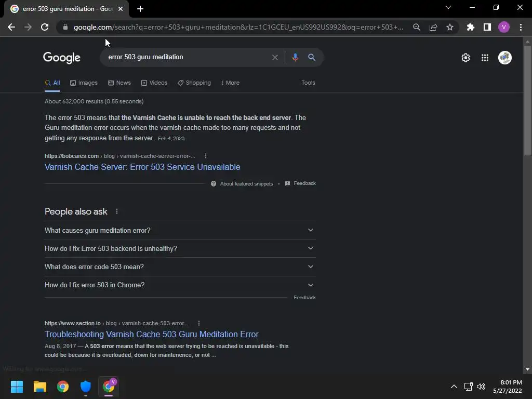Open Google quick settings gear

(x=465, y=58)
